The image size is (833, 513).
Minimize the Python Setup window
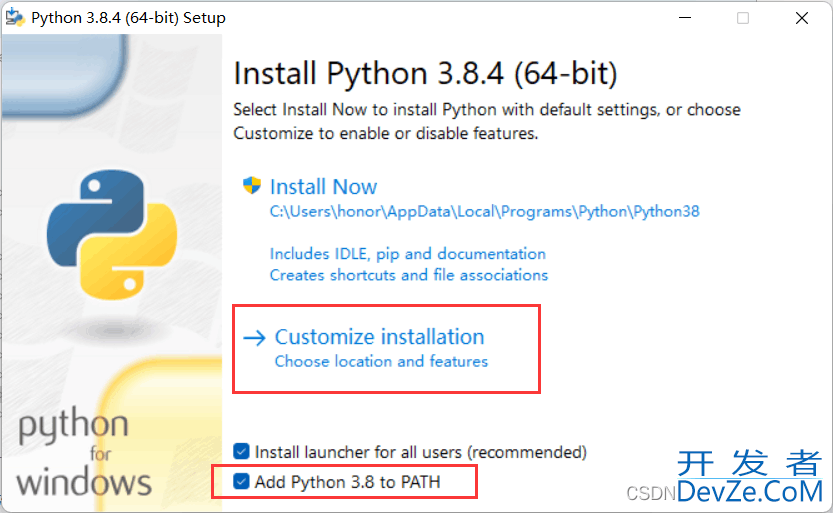(685, 18)
